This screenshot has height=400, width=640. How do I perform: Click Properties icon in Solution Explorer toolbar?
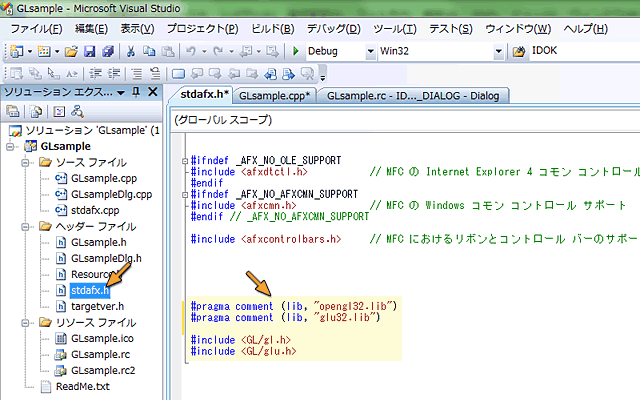[x=13, y=111]
